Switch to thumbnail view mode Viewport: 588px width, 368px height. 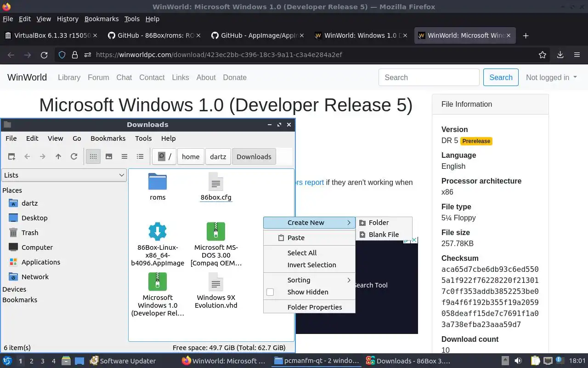[109, 156]
